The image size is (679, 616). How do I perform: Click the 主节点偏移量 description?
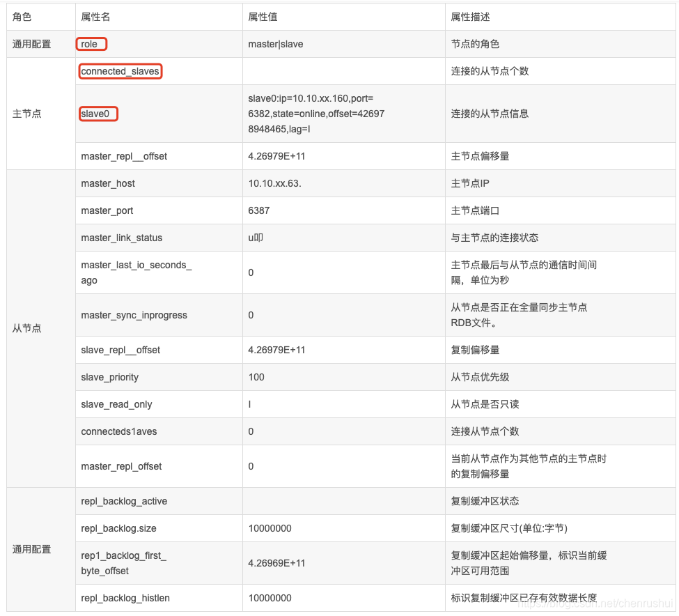(480, 156)
